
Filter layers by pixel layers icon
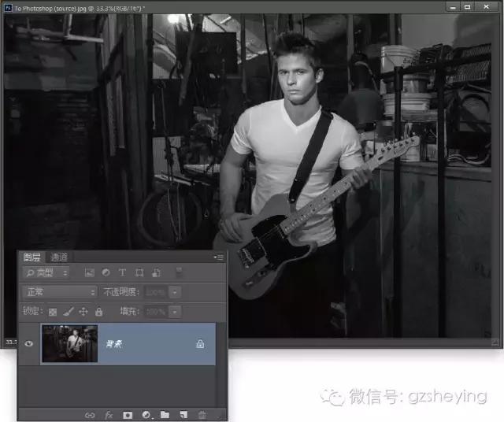click(89, 273)
